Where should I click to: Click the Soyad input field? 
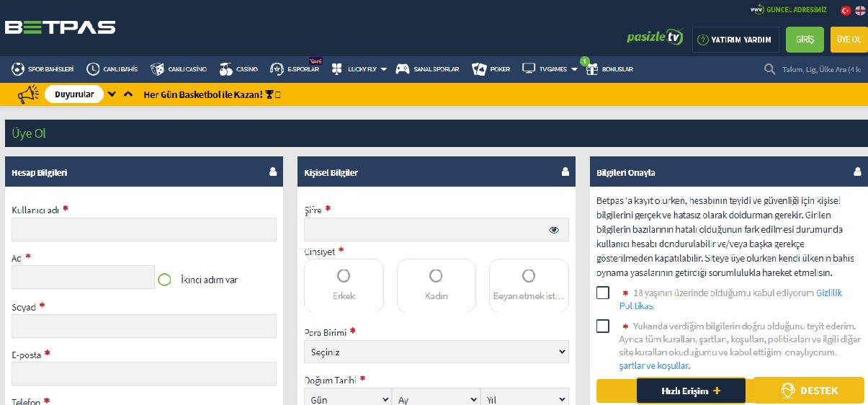[x=144, y=326]
